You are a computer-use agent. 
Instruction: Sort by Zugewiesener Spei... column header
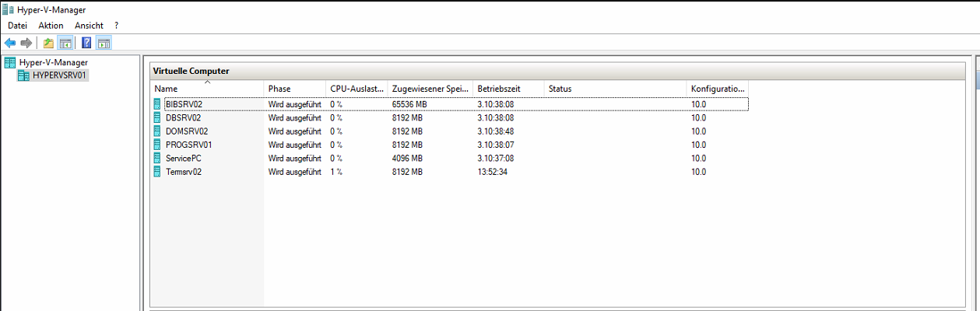(430, 89)
